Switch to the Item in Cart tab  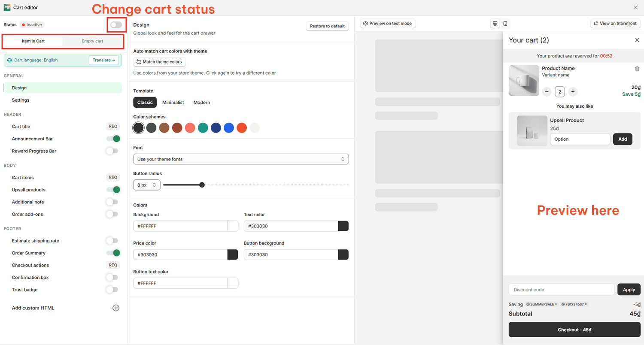point(33,41)
